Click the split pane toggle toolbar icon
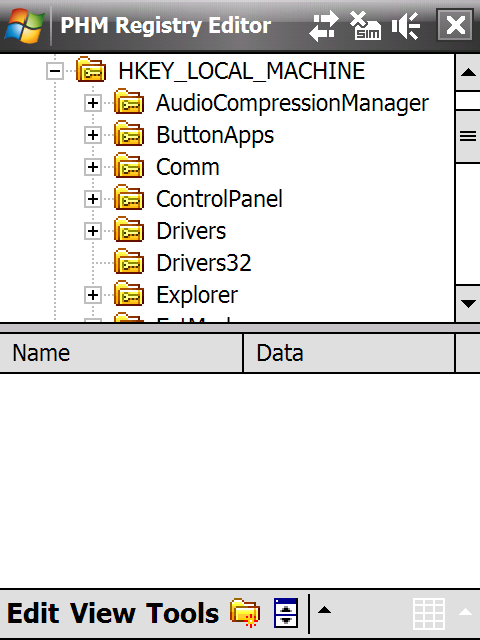The height and width of the screenshot is (640, 480). coord(286,612)
